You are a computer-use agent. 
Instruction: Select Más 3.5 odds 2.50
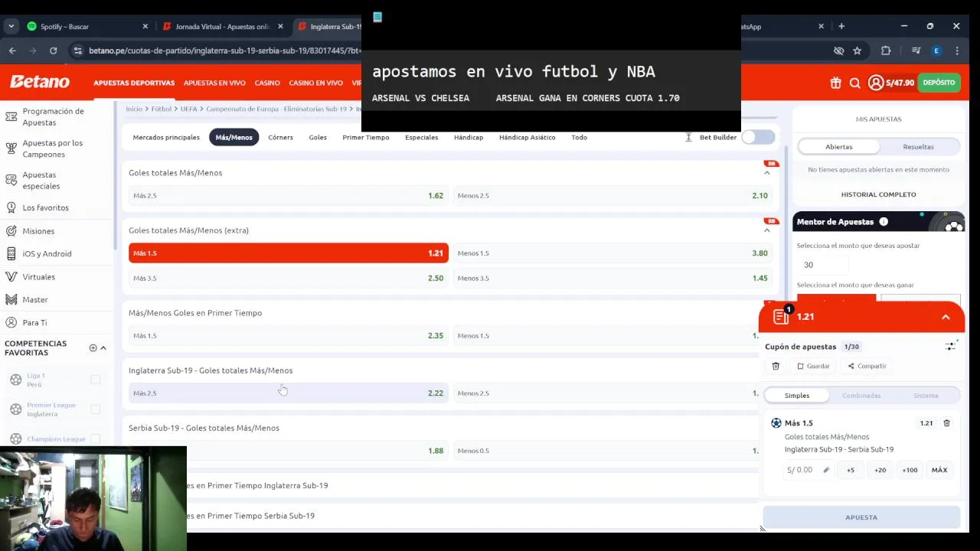[289, 278]
